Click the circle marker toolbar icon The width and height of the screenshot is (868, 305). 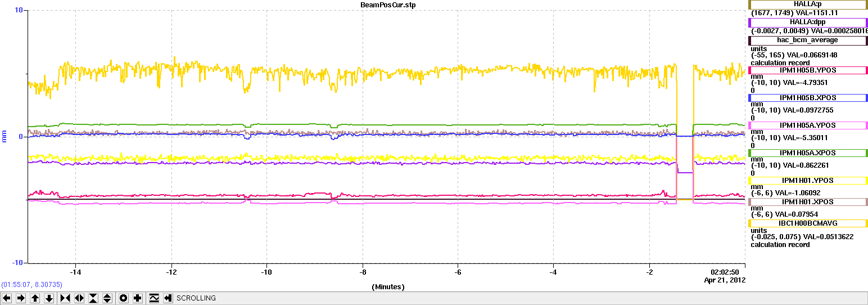(x=123, y=298)
